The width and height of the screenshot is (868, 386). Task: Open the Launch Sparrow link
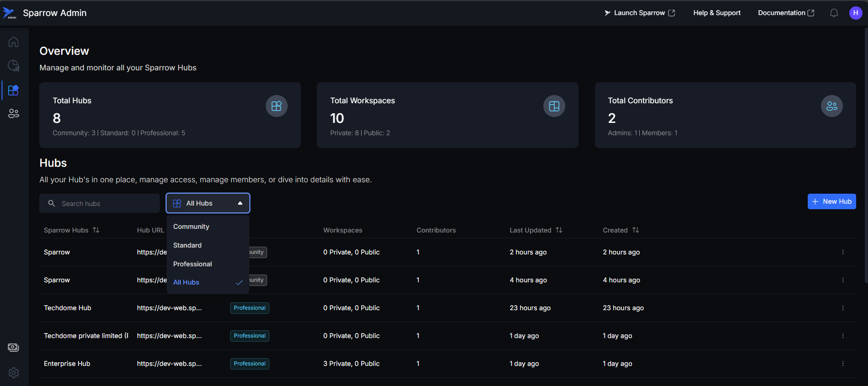click(639, 13)
